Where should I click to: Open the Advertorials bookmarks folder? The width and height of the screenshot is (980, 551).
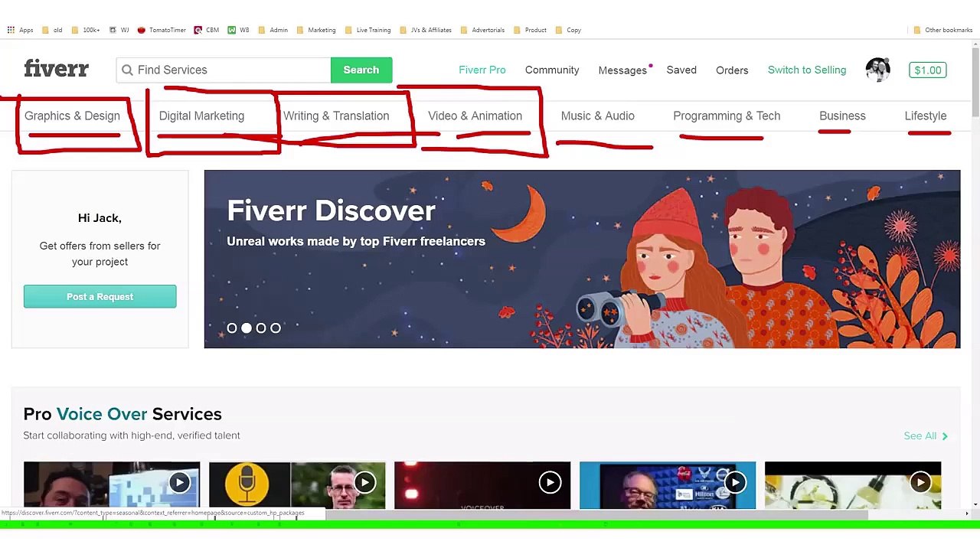tap(482, 30)
